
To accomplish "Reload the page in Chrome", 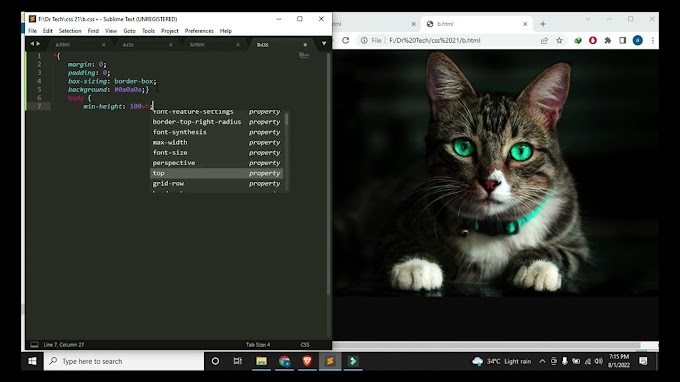I will click(346, 40).
